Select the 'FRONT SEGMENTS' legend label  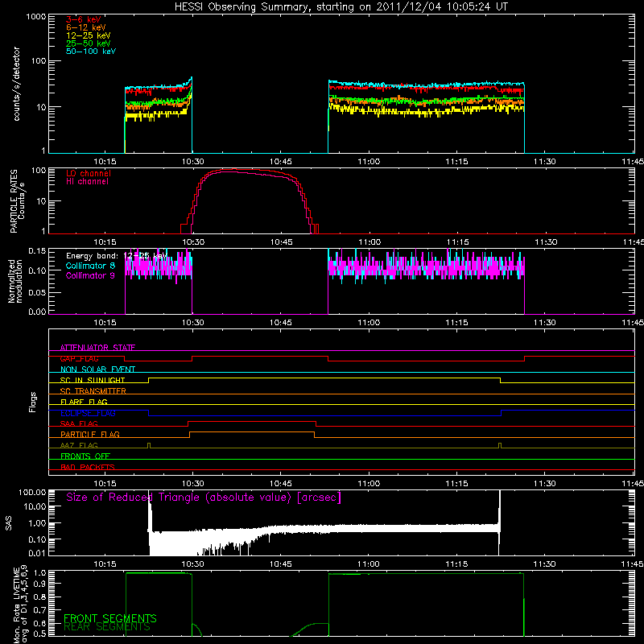[110, 618]
